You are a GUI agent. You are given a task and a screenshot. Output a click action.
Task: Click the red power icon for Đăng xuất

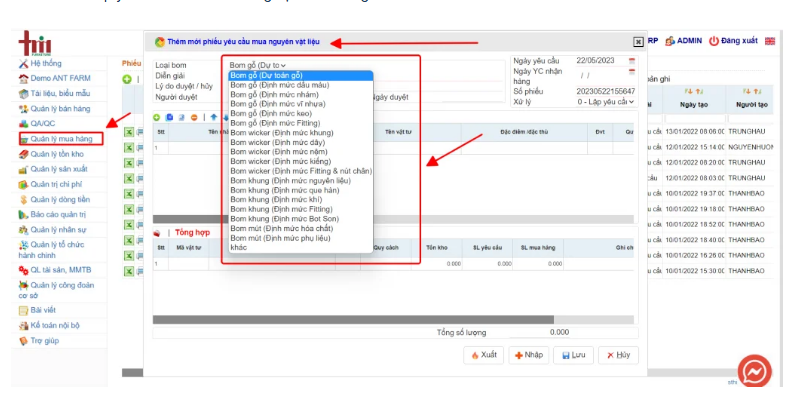coord(714,41)
